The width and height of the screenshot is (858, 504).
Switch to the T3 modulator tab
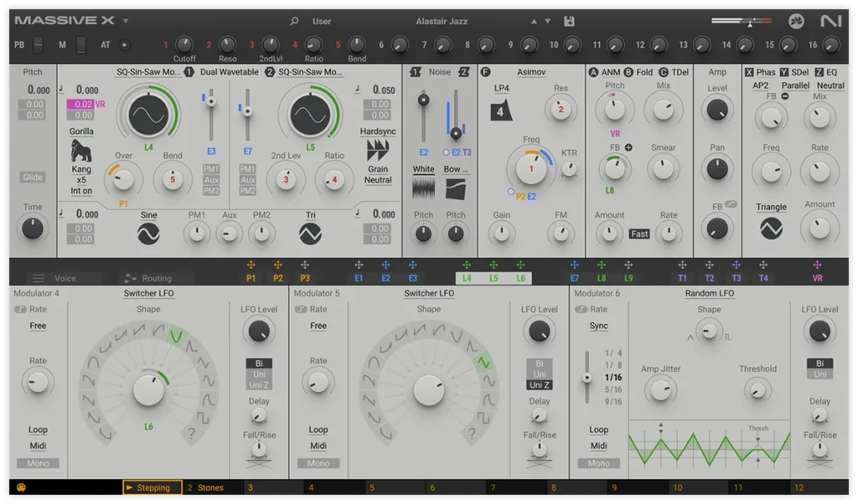click(x=736, y=278)
